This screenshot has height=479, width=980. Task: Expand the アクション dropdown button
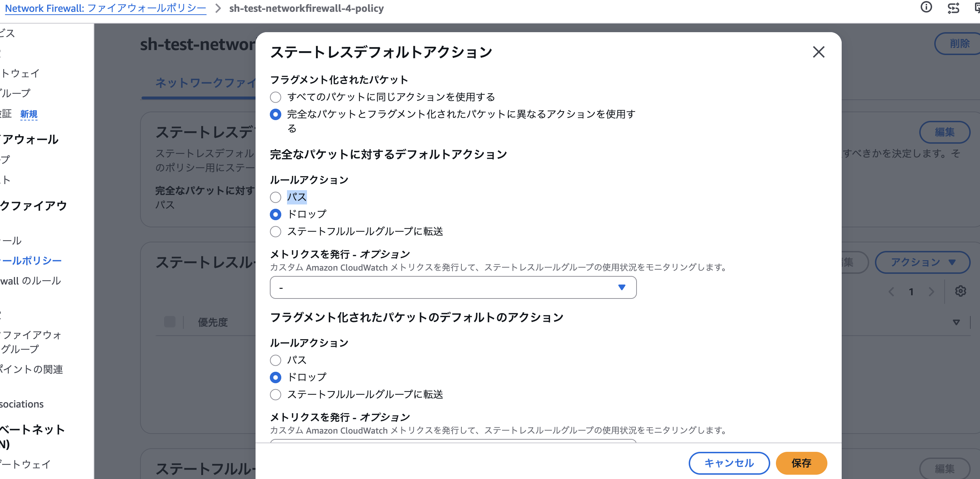[922, 262]
